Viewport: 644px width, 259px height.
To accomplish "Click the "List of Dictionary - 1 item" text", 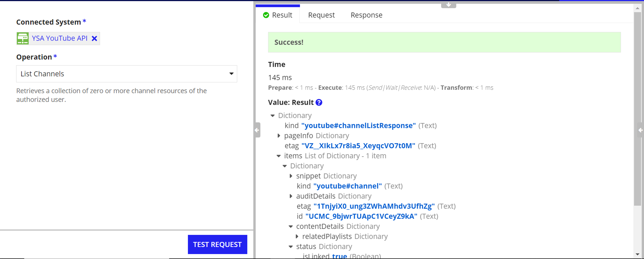I will (345, 156).
